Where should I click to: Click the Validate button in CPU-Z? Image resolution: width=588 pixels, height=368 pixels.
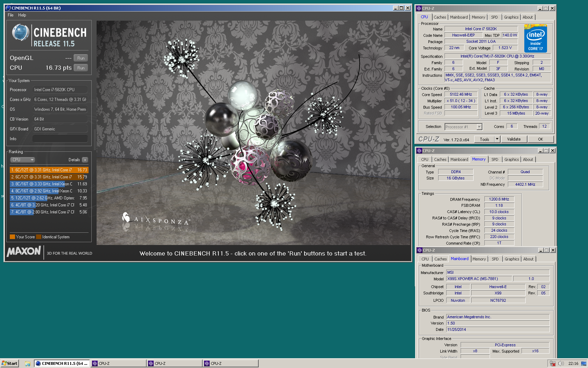(x=514, y=139)
